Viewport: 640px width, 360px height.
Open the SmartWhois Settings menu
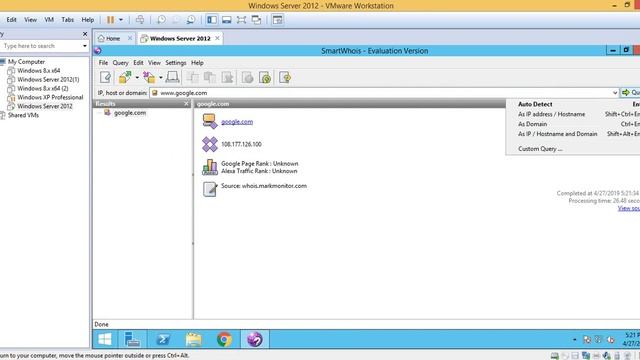(176, 63)
